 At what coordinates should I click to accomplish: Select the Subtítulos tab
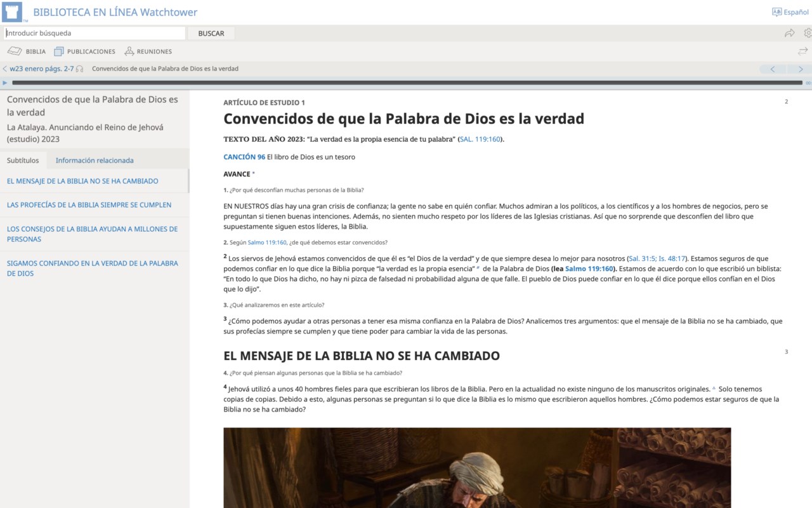(x=23, y=160)
